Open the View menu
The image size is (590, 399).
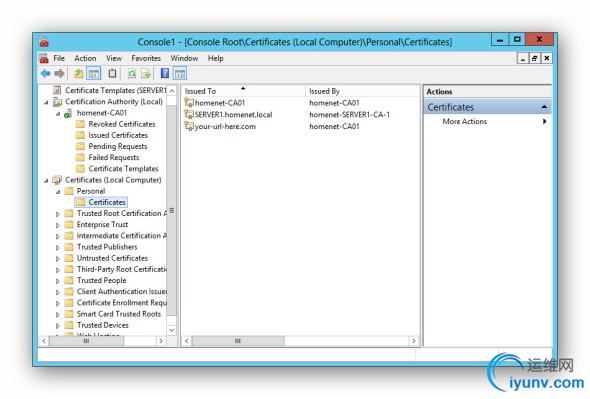(x=114, y=58)
